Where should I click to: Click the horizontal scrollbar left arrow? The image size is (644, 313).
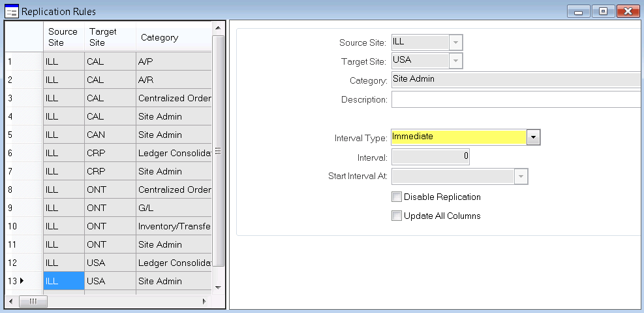11,301
